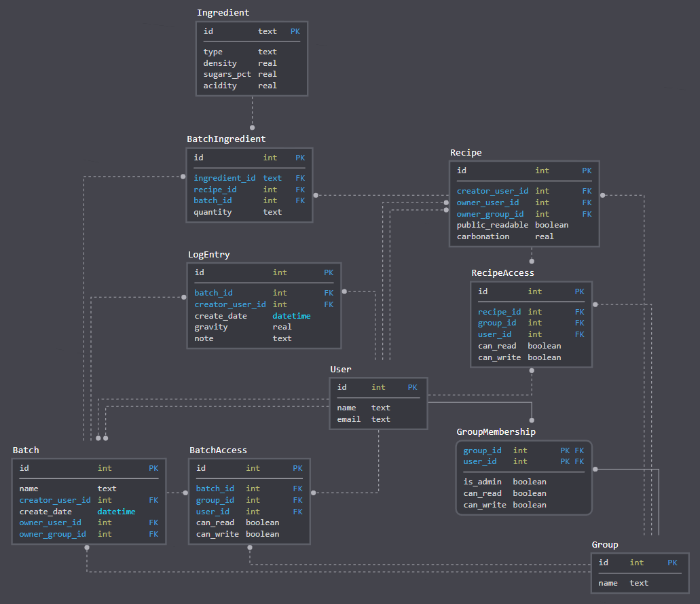Select the User table header
The image size is (700, 604).
tap(341, 369)
